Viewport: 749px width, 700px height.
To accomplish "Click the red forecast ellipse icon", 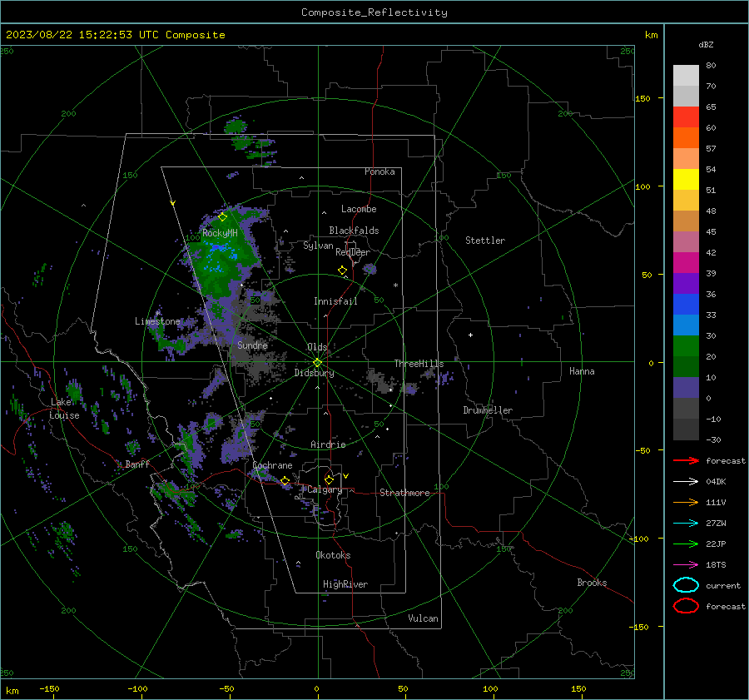I will (x=686, y=605).
